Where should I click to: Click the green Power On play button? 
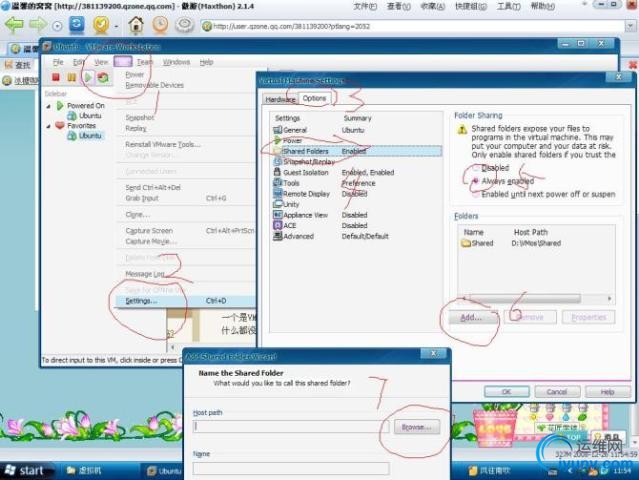(88, 77)
